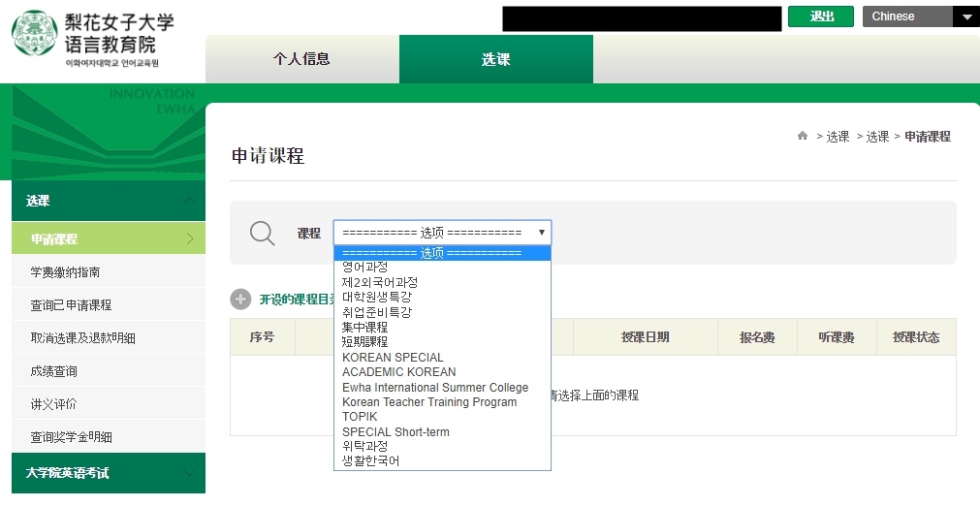
Task: Choose 대학원생특강 option
Action: click(442, 298)
